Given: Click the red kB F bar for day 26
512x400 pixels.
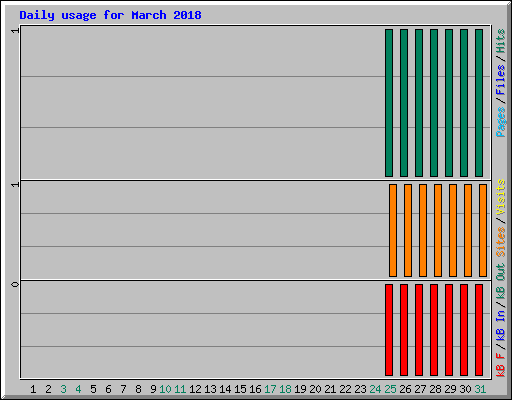Looking at the screenshot, I should (404, 330).
